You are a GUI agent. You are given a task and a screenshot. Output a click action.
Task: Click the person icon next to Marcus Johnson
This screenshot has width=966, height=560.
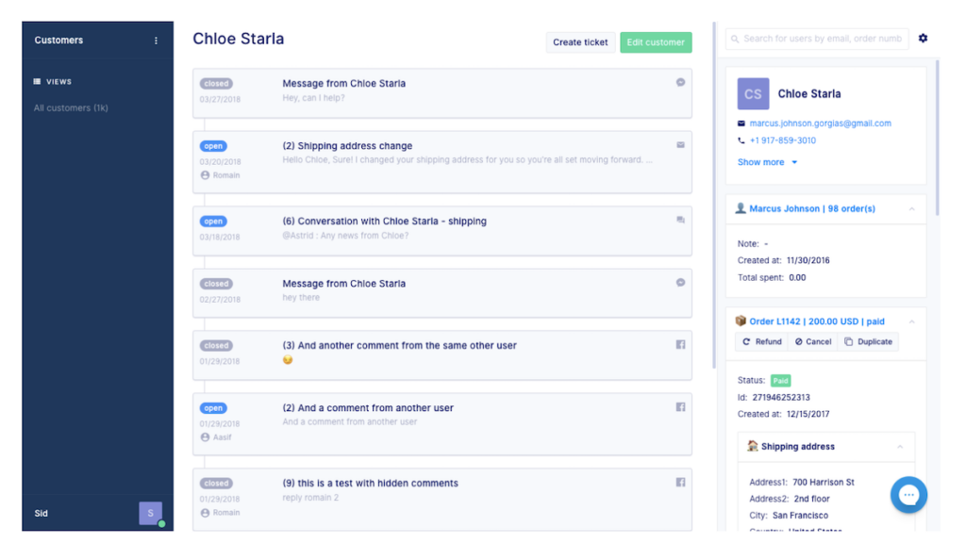coord(741,208)
